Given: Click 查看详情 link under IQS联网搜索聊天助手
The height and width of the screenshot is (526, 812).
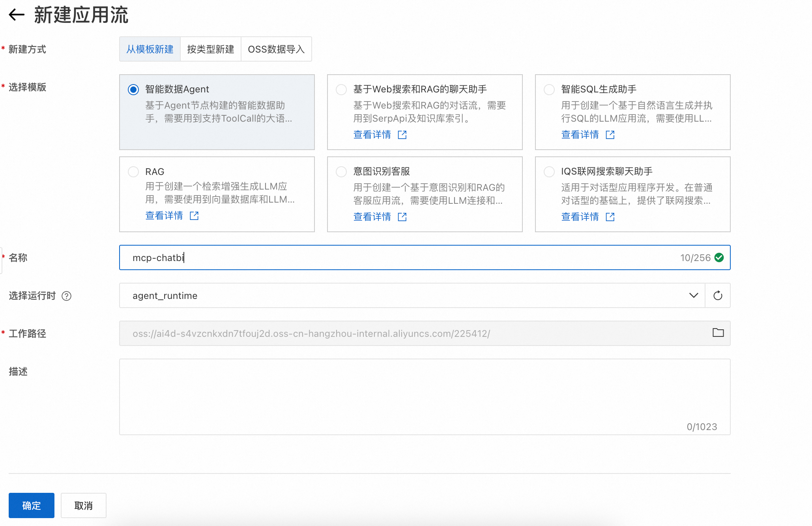Looking at the screenshot, I should click(580, 217).
